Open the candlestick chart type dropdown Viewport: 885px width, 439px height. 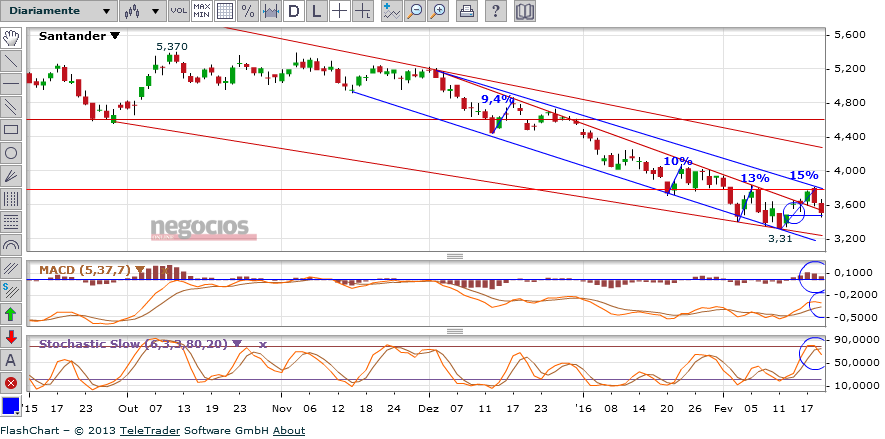(143, 11)
